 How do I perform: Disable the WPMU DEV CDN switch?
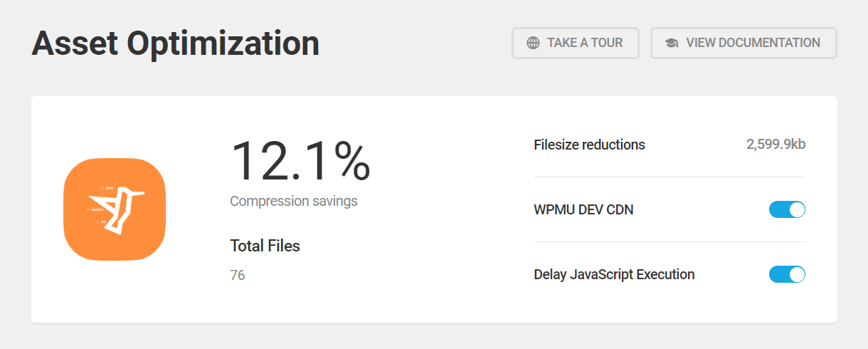[787, 209]
